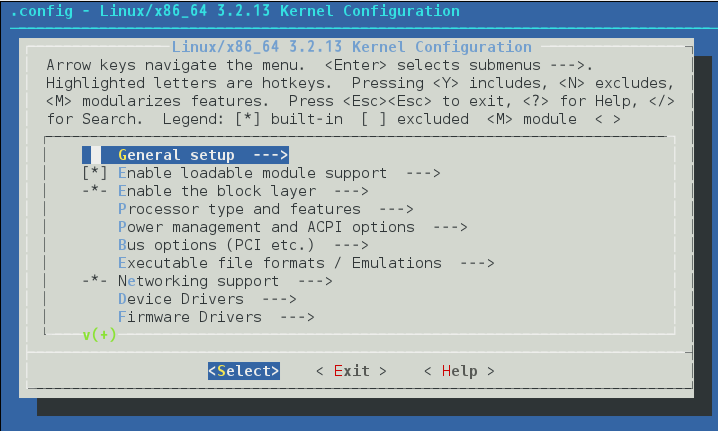
Task: Open the Firmware Drivers submenu
Action: [216, 317]
